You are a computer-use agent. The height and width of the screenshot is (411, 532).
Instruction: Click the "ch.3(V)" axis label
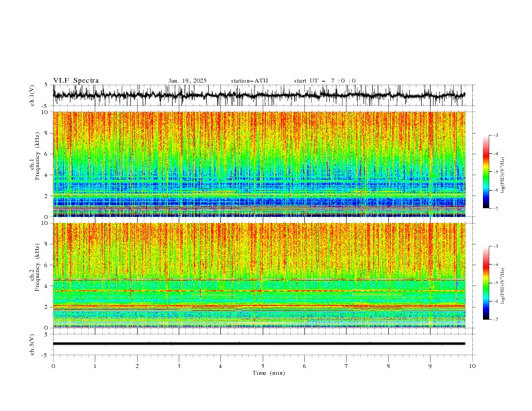click(32, 345)
